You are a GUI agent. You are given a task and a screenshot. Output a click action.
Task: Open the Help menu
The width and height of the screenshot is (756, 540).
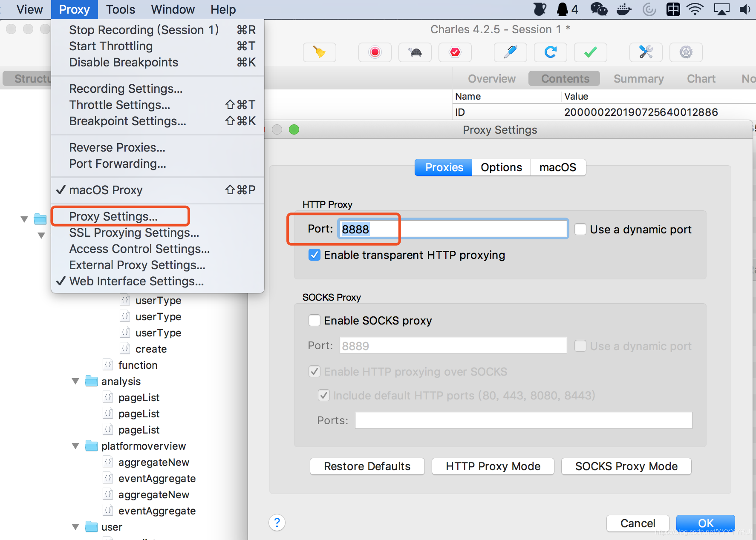click(x=223, y=9)
